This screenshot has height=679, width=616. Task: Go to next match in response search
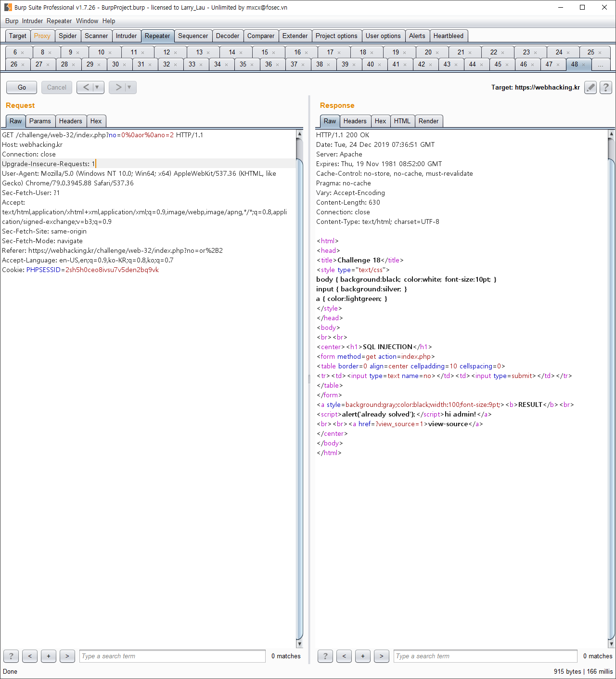(x=382, y=656)
